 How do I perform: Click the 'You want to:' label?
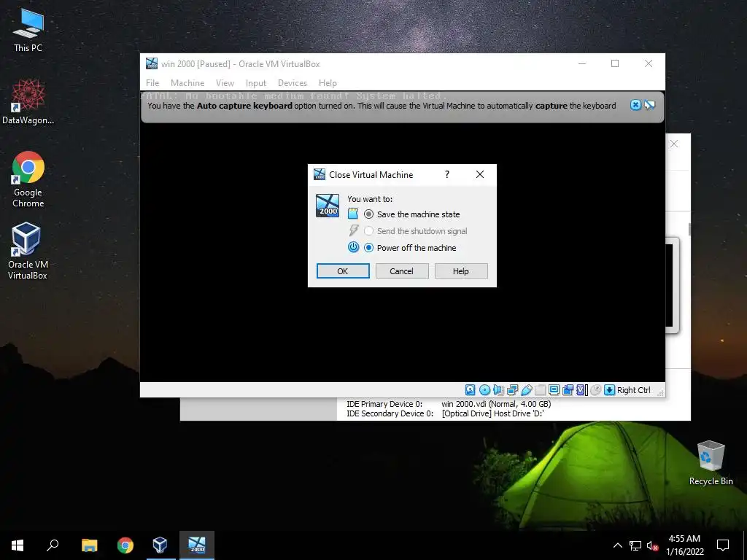click(370, 199)
